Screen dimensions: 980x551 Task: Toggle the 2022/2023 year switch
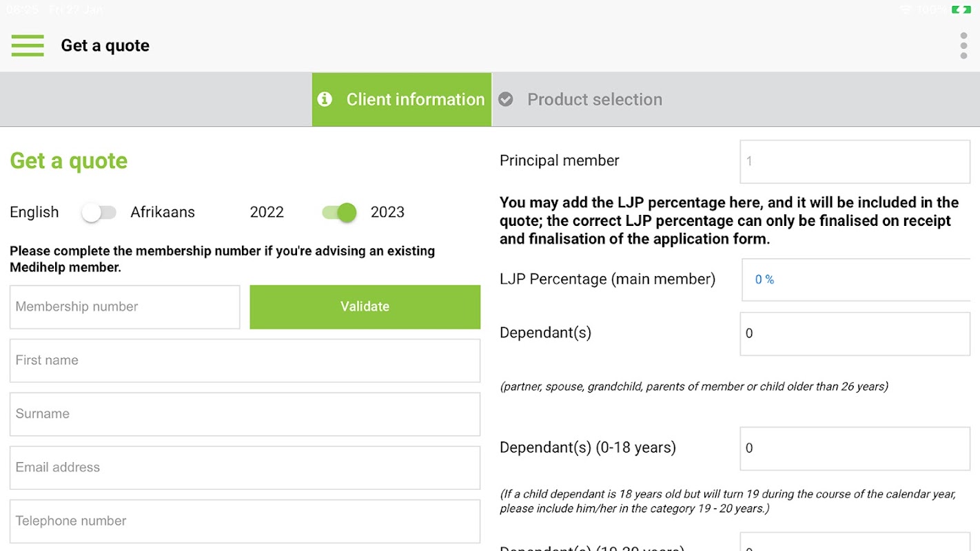(339, 212)
